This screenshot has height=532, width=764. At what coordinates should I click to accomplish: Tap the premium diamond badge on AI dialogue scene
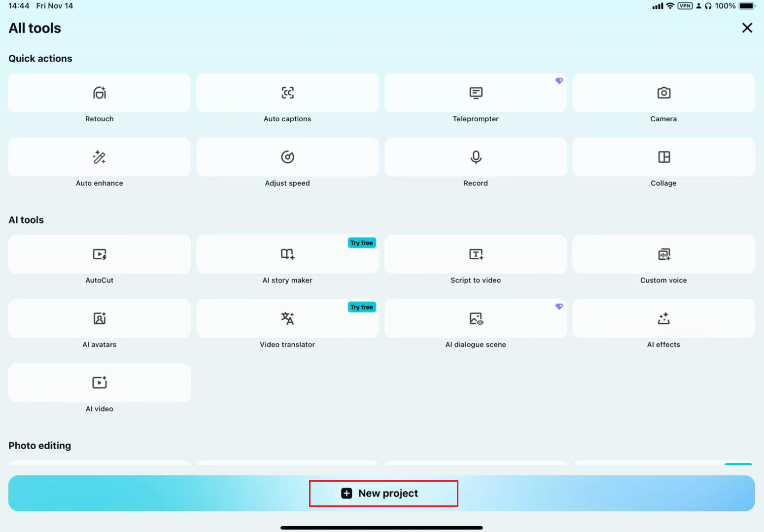tap(559, 307)
